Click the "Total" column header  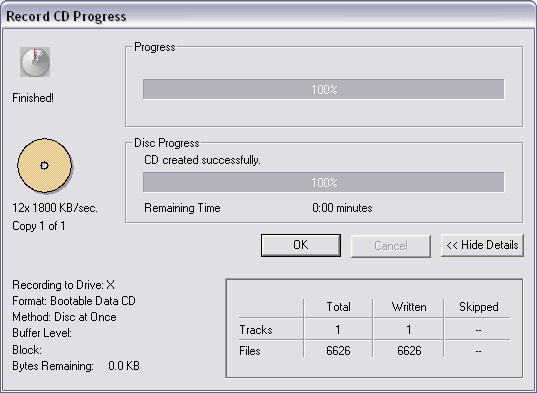[x=338, y=307]
